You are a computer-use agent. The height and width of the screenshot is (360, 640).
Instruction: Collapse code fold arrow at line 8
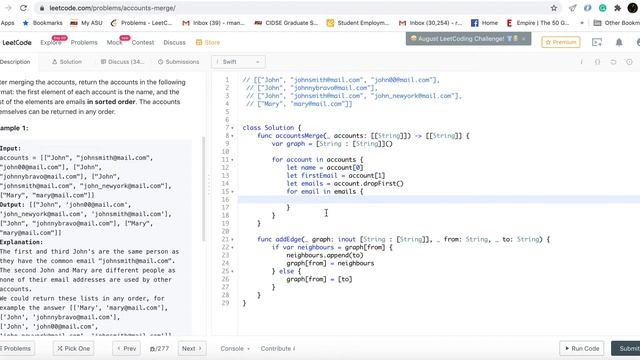click(233, 136)
